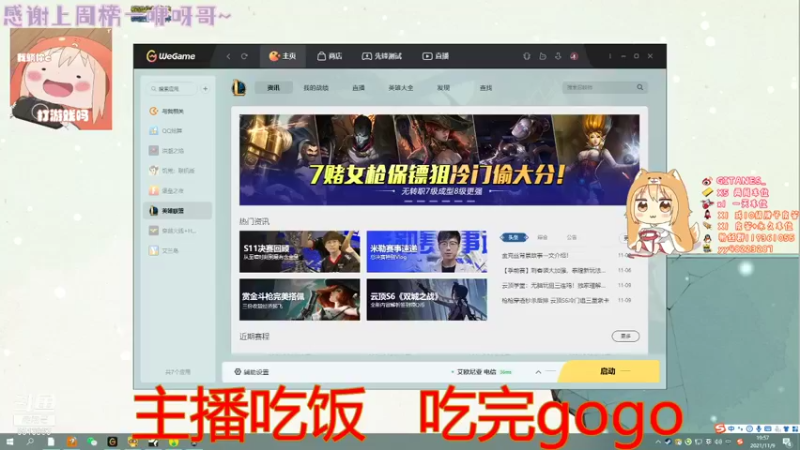
Task: Switch to the 查找 tab
Action: tap(486, 88)
